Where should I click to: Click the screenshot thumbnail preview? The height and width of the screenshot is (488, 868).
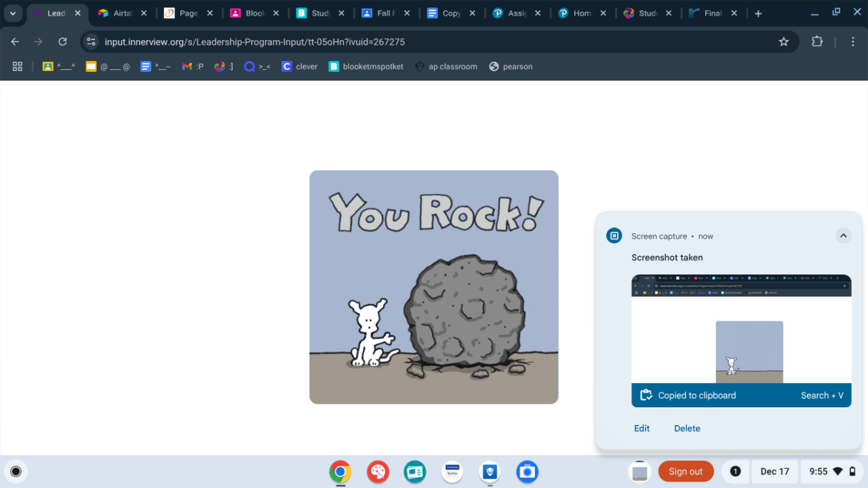point(741,329)
